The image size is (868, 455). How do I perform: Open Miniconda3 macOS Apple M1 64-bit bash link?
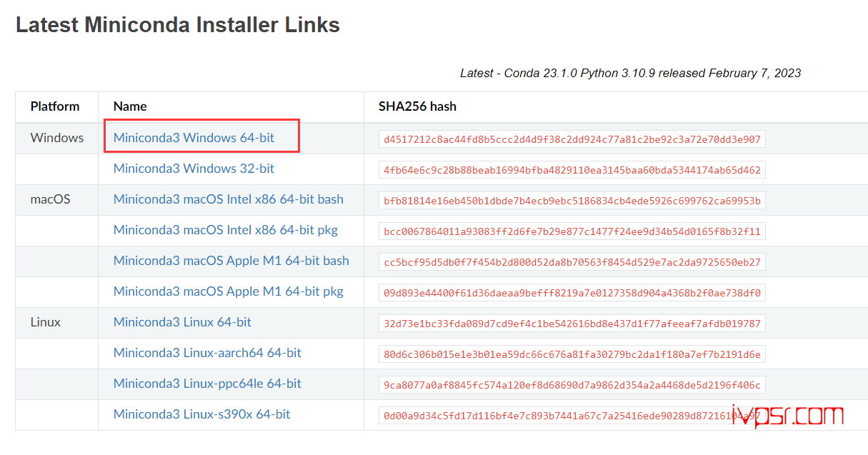(x=231, y=261)
